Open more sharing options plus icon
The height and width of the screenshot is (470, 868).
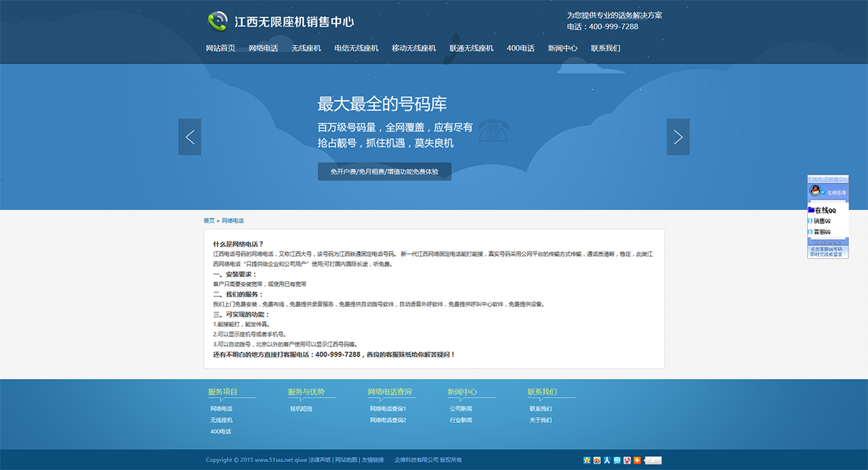(x=637, y=460)
